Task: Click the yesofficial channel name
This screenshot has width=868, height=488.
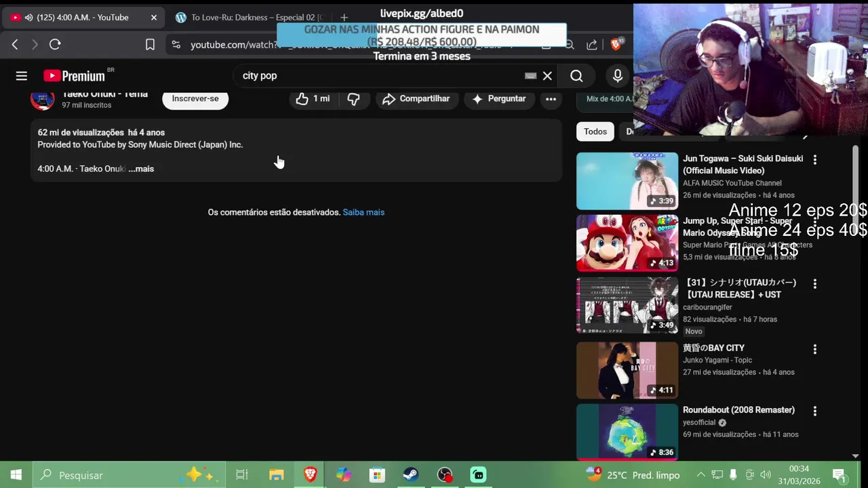Action: click(699, 422)
